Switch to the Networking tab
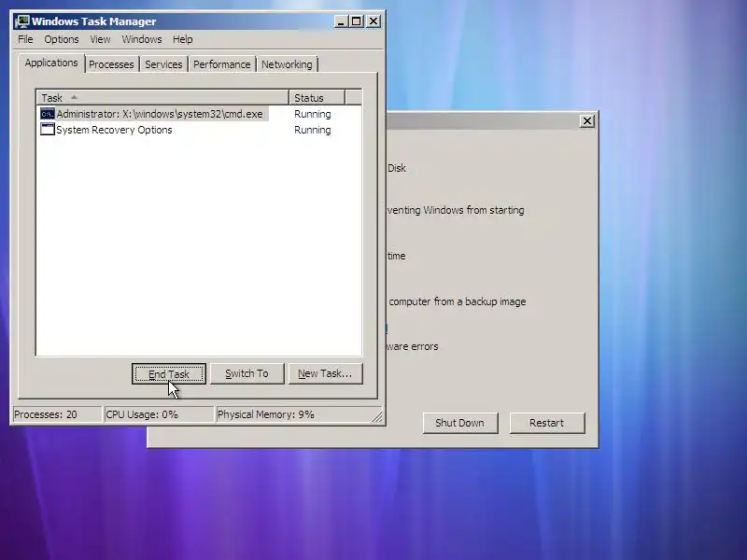This screenshot has height=560, width=747. pos(287,64)
